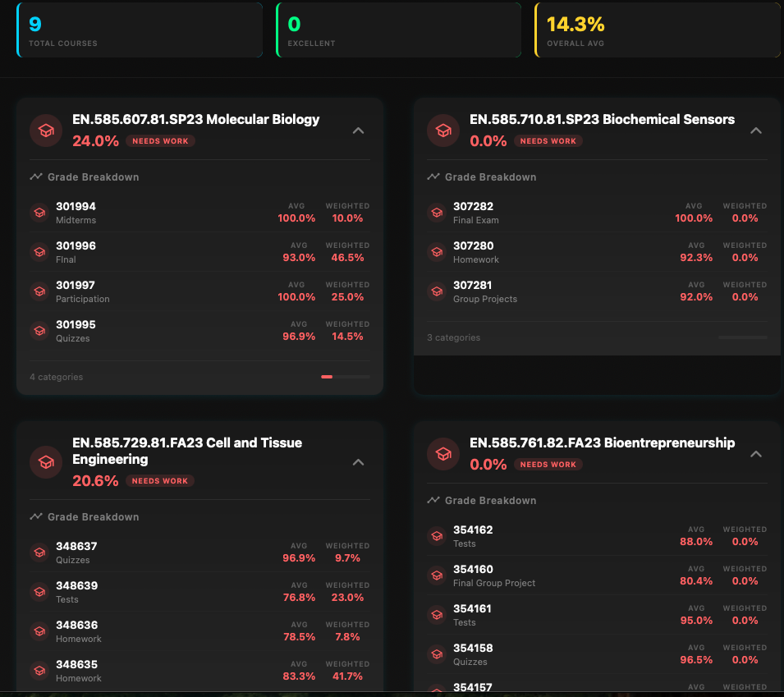Screen dimensions: 784x697
Task: Click the Needs Work badge under Molecular Biology
Action: [160, 141]
